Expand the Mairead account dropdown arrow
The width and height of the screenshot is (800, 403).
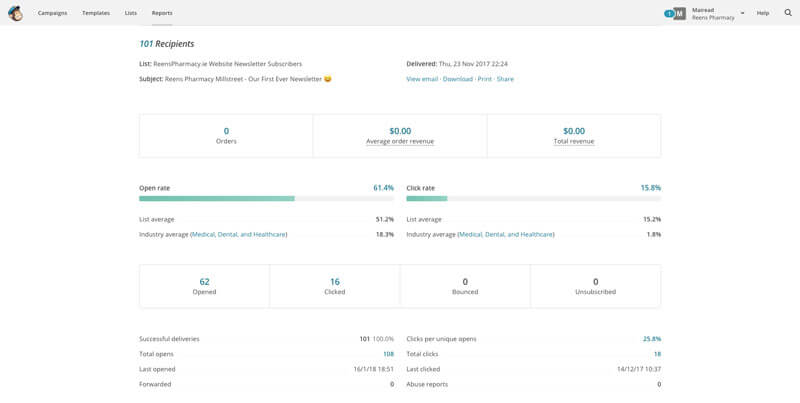tap(742, 13)
